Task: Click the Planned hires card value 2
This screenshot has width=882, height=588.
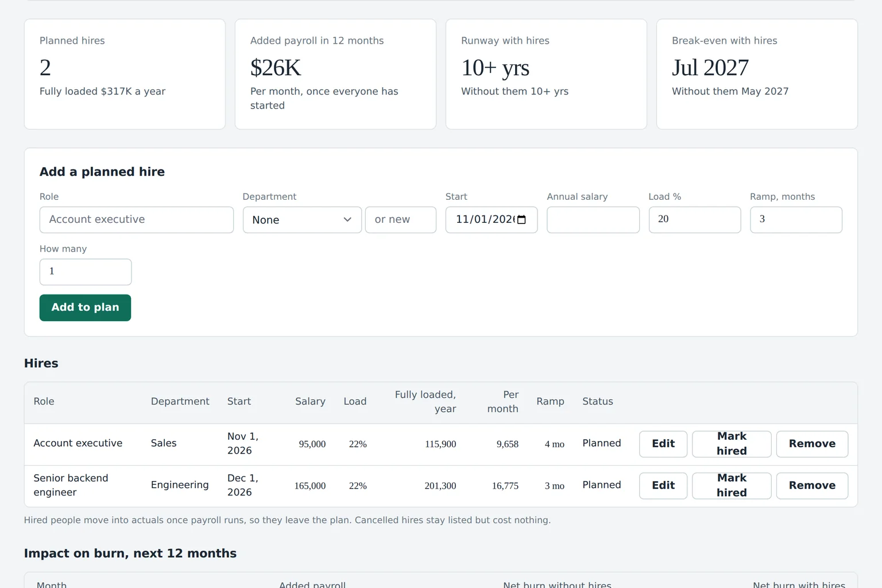Action: click(x=45, y=68)
